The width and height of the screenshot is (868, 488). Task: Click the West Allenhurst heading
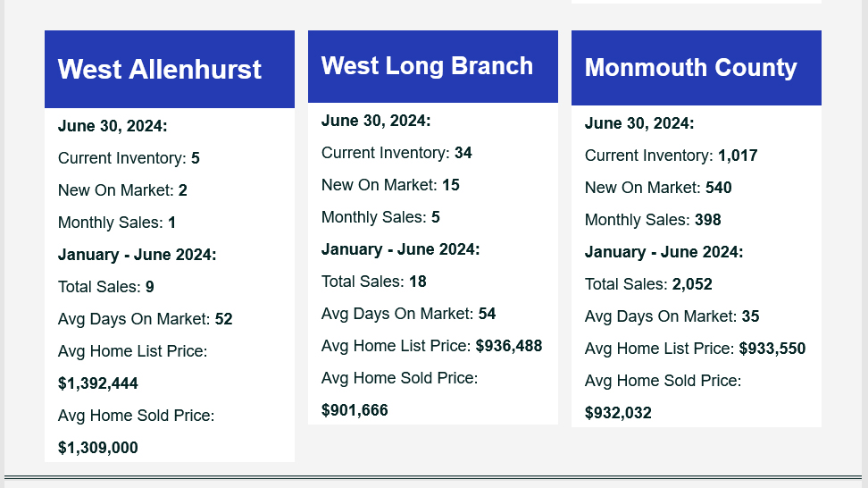[x=160, y=70]
